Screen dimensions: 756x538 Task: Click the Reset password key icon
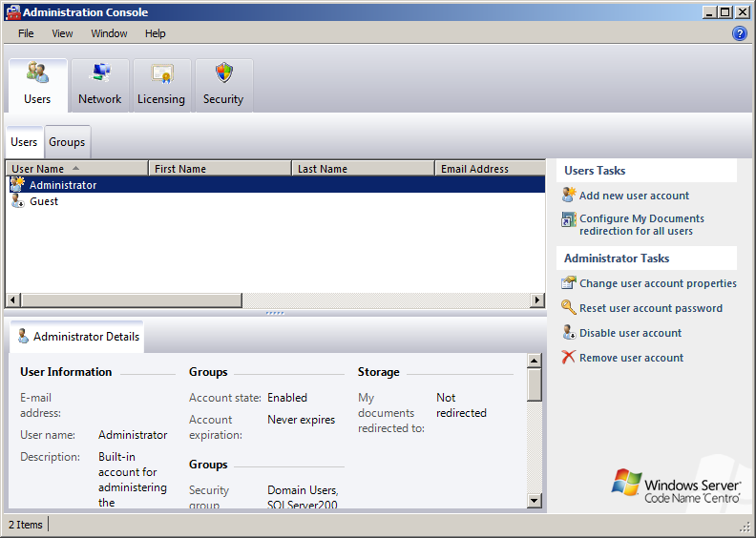click(569, 307)
